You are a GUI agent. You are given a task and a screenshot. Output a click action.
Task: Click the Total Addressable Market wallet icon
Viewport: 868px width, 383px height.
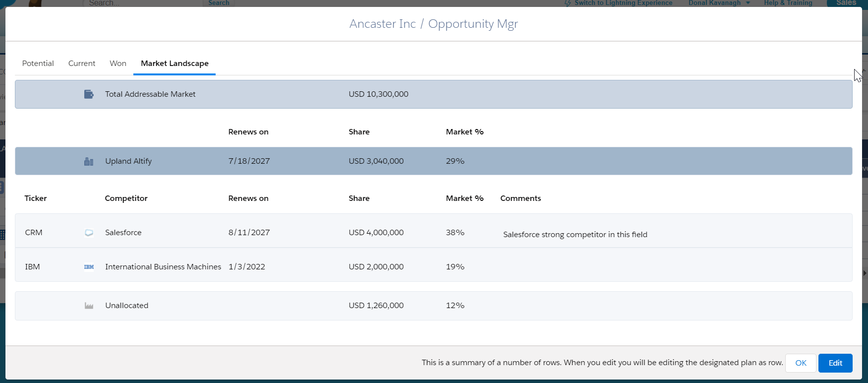[89, 94]
